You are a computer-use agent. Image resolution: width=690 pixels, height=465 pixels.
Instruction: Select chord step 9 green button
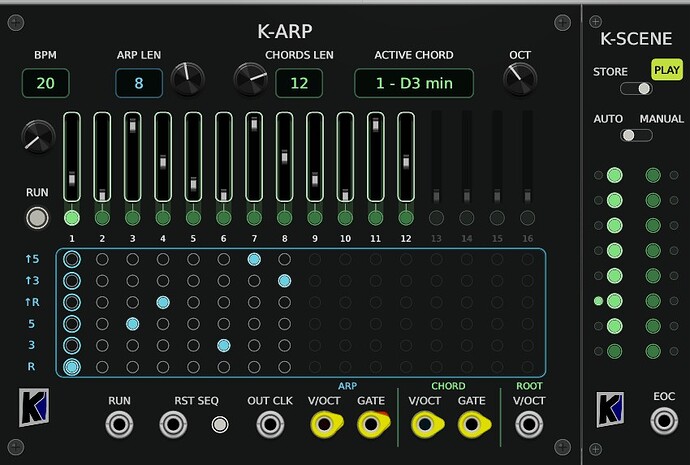315,217
